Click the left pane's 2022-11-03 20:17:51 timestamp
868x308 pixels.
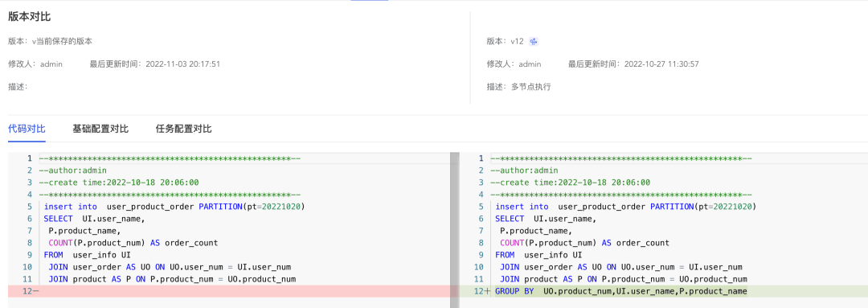pos(182,64)
